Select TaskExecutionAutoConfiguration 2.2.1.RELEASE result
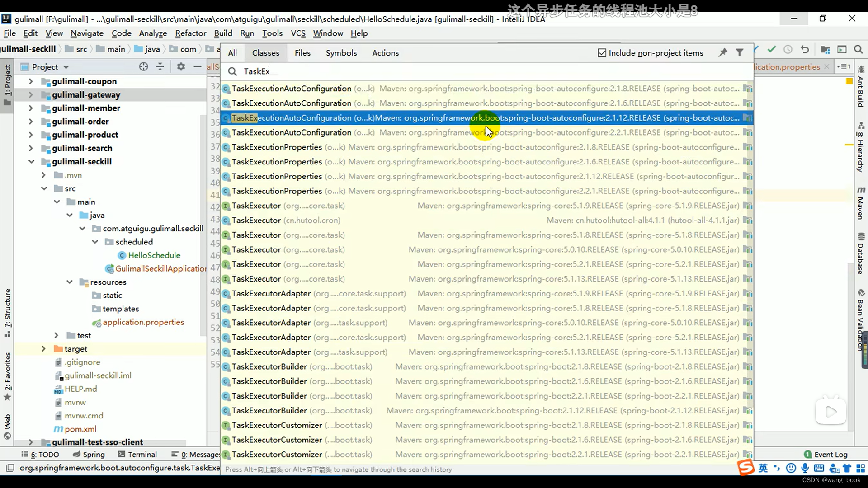This screenshot has height=488, width=868. pyautogui.click(x=486, y=132)
